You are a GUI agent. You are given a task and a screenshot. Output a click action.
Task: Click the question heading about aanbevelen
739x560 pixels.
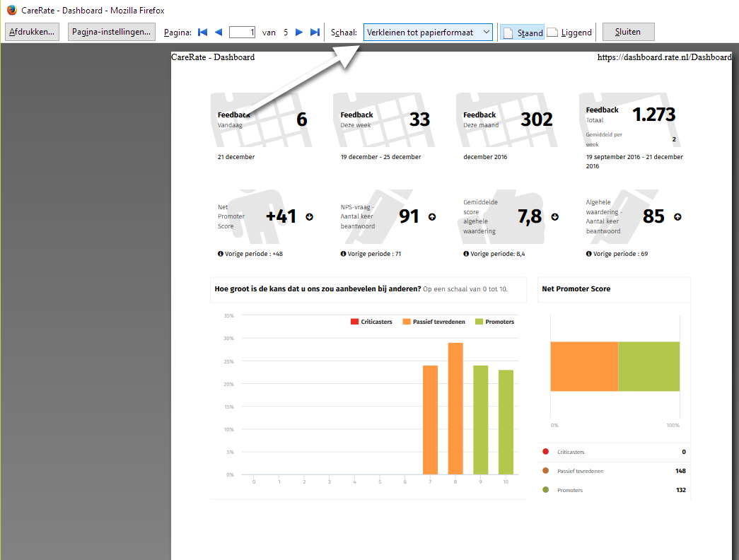(318, 289)
